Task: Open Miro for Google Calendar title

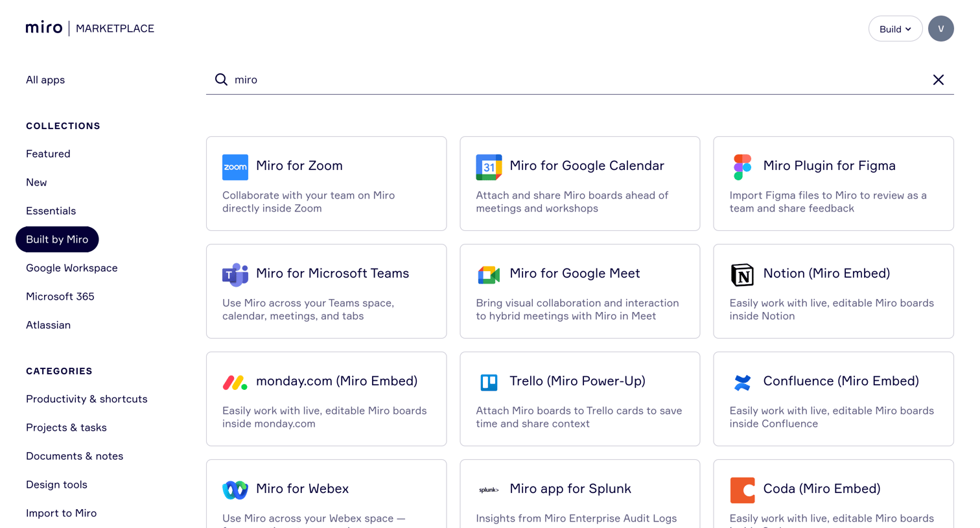Action: tap(587, 165)
